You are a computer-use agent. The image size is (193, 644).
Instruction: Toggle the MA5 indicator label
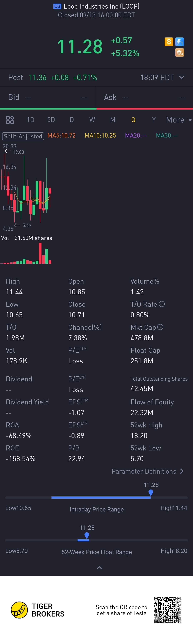pyautogui.click(x=62, y=136)
